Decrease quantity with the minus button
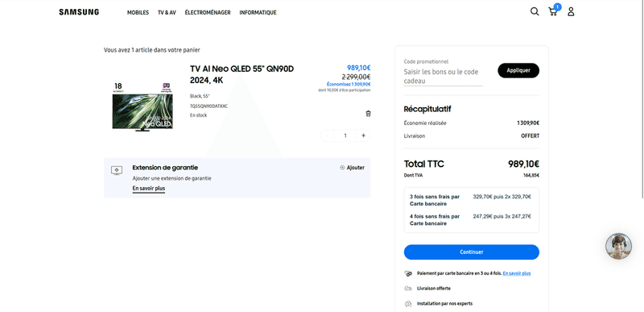The image size is (644, 312). (x=328, y=135)
